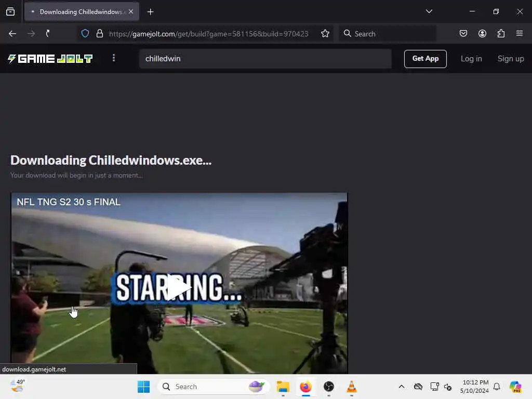The image size is (532, 399).
Task: Play the NFL TNG S2 video ad
Action: [x=178, y=288]
